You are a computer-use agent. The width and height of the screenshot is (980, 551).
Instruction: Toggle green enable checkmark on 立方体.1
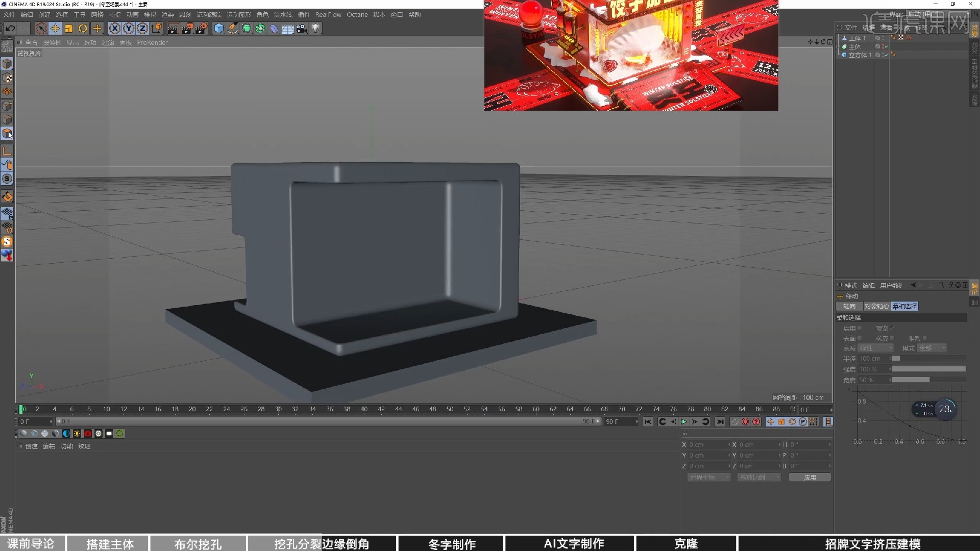pos(887,55)
